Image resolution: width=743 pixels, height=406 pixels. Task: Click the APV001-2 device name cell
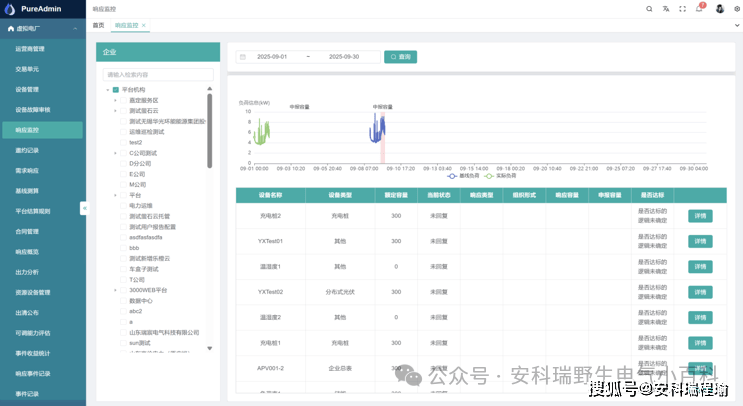[x=271, y=368]
